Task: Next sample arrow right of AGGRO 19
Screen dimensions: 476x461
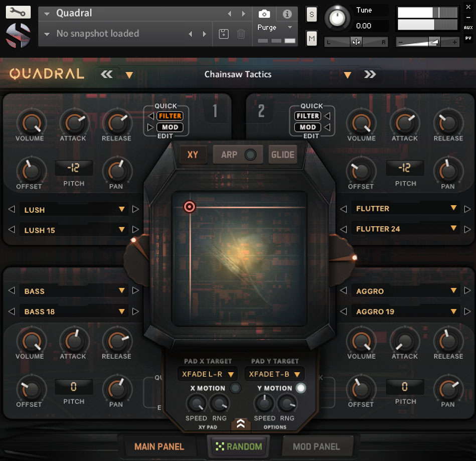Action: [x=467, y=312]
